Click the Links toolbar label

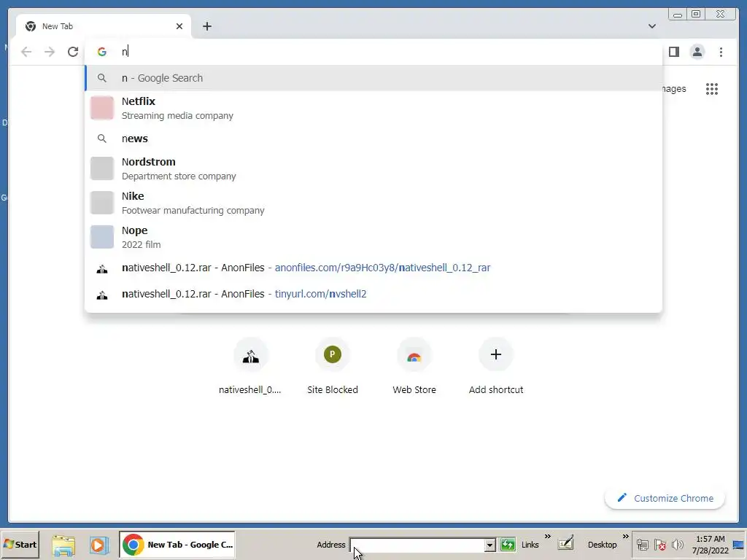[x=530, y=545]
